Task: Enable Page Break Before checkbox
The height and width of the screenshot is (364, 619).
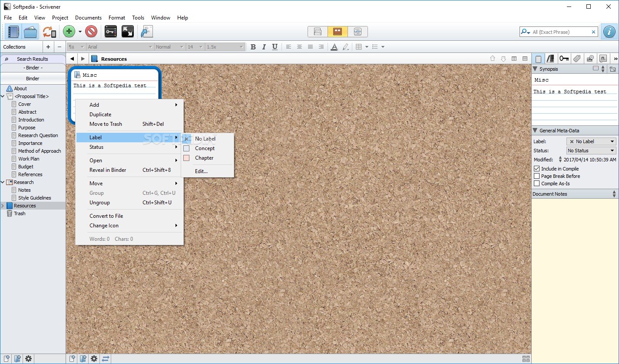Action: pos(536,176)
